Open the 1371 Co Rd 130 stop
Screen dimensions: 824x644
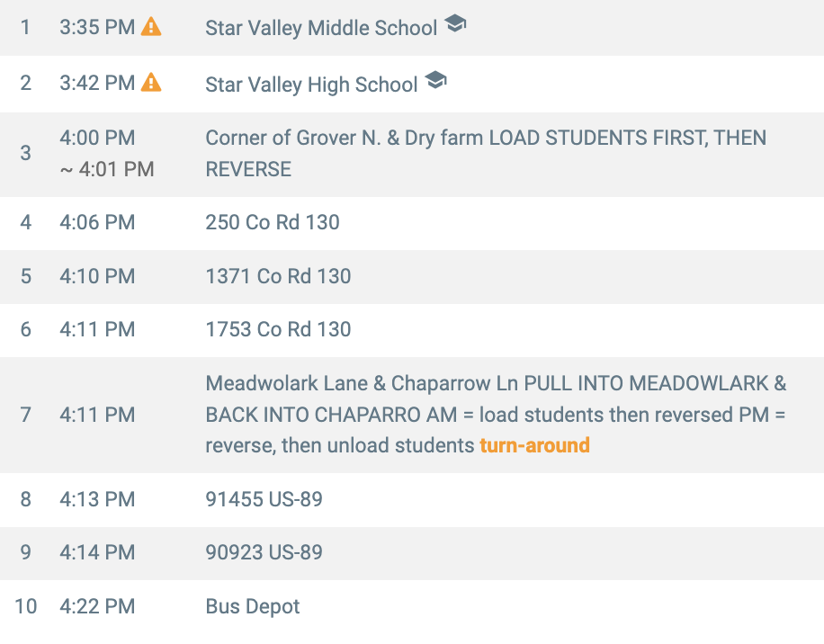[x=278, y=276]
